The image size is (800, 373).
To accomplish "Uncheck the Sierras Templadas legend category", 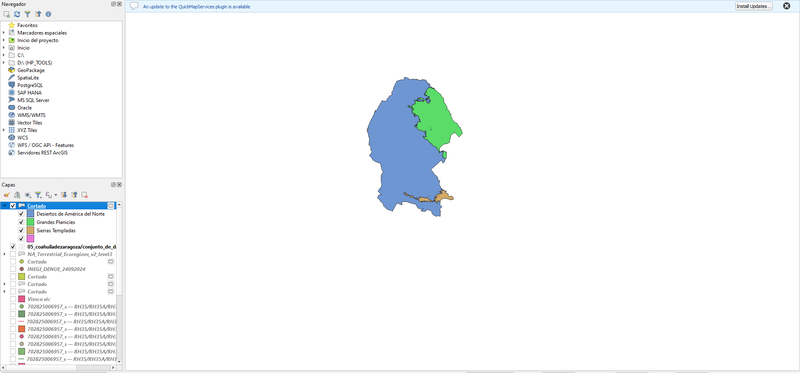I will (x=21, y=231).
